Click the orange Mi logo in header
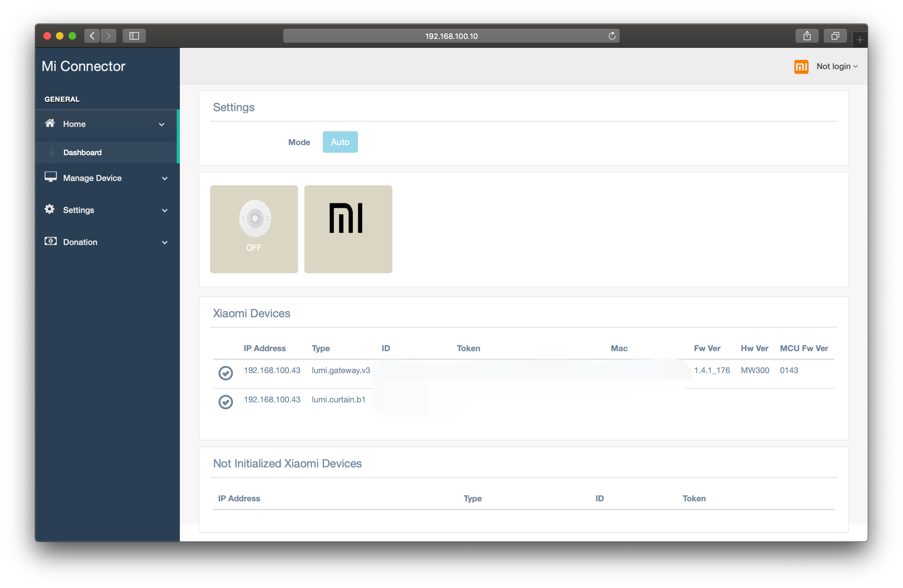The width and height of the screenshot is (903, 588). click(801, 67)
